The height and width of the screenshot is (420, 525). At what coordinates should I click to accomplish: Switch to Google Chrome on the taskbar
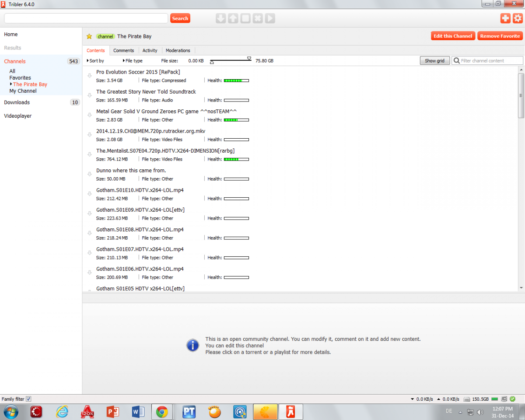coord(162,412)
